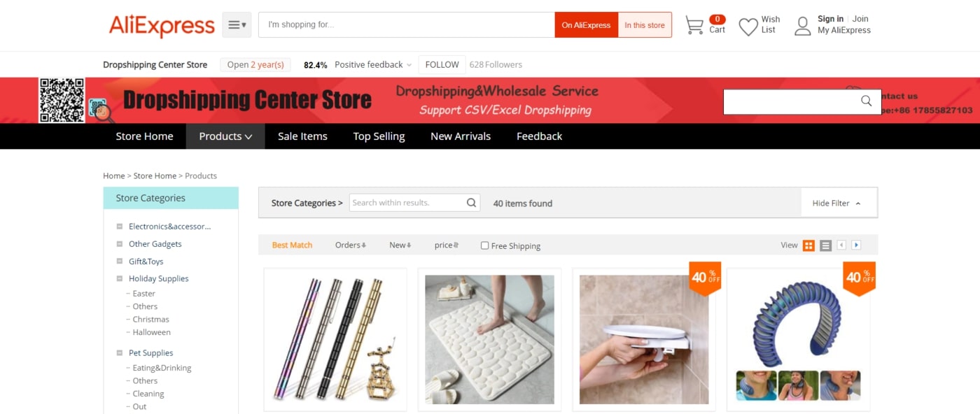Collapse filters with Hide Filter
980x414 pixels.
coord(838,203)
